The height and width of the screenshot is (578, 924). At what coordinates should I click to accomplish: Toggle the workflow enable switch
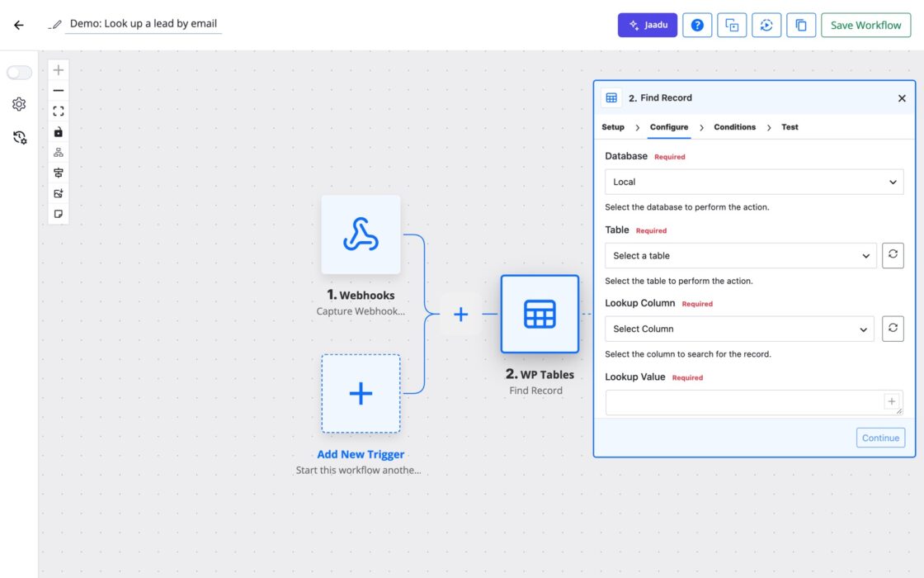click(x=19, y=73)
